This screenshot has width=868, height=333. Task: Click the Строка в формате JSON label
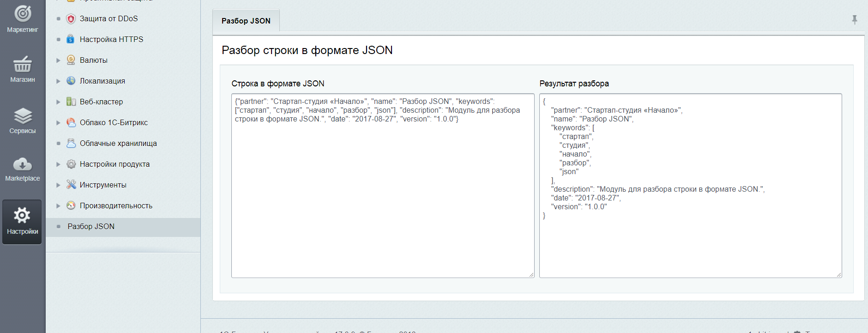tap(278, 84)
